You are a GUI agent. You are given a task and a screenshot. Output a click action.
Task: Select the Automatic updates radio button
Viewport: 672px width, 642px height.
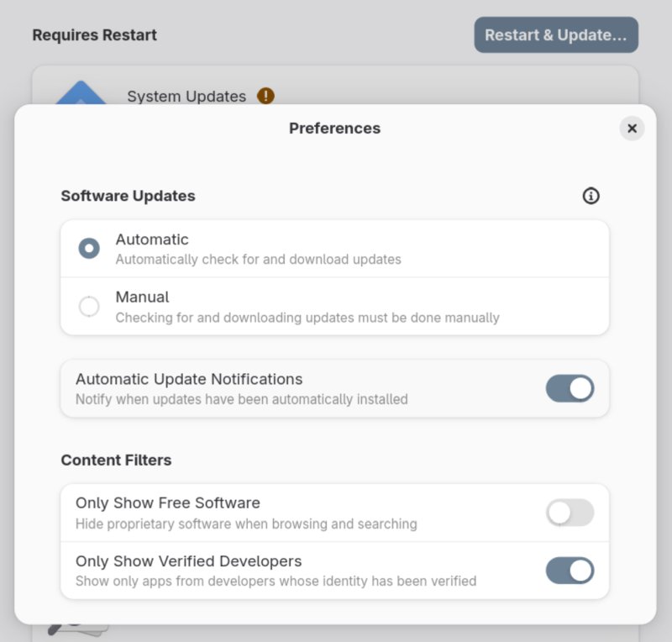(89, 249)
